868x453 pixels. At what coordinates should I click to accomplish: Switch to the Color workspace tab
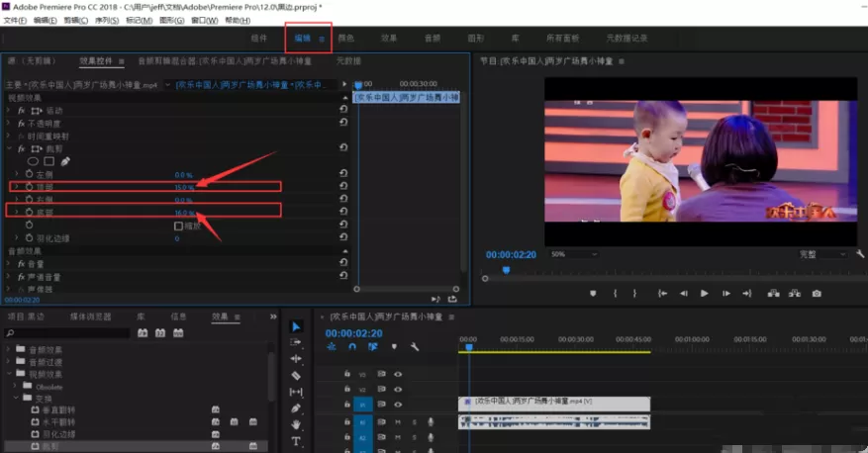[346, 39]
